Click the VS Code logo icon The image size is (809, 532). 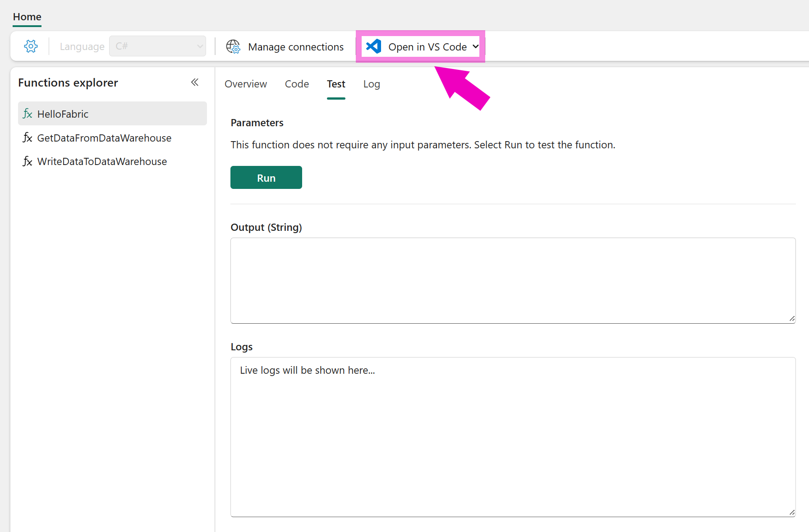[x=374, y=46]
